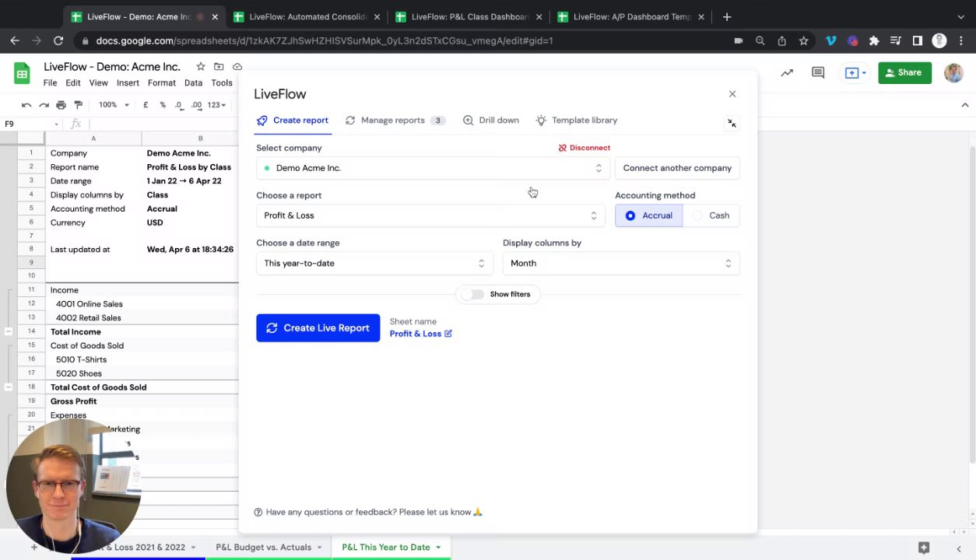Bookmark this page with the star icon
The image size is (976, 560).
[x=803, y=40]
